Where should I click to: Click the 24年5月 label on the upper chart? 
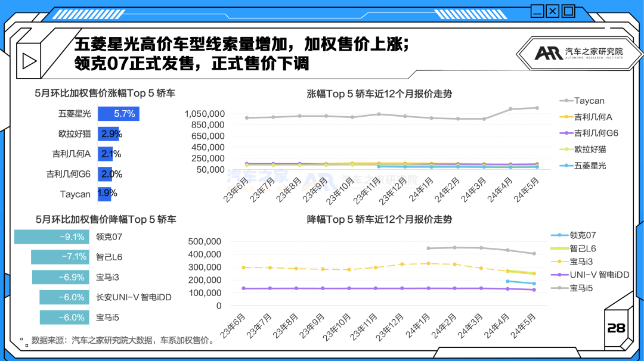(x=527, y=189)
